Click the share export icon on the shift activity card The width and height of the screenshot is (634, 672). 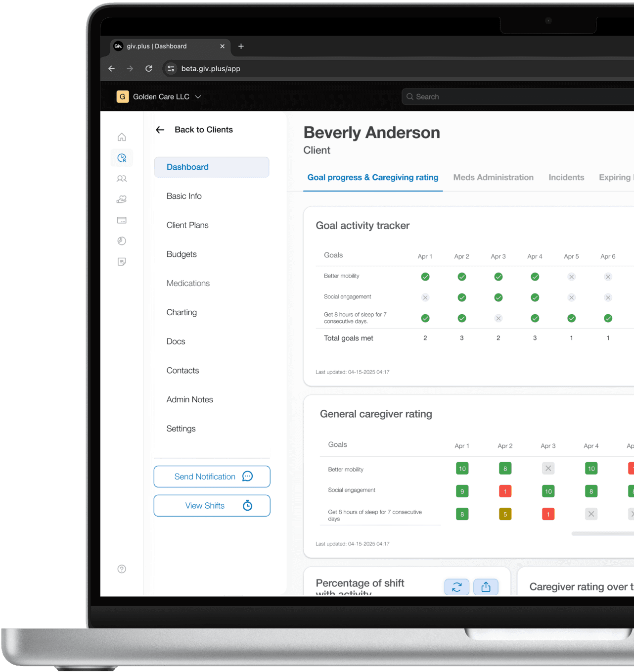(486, 587)
